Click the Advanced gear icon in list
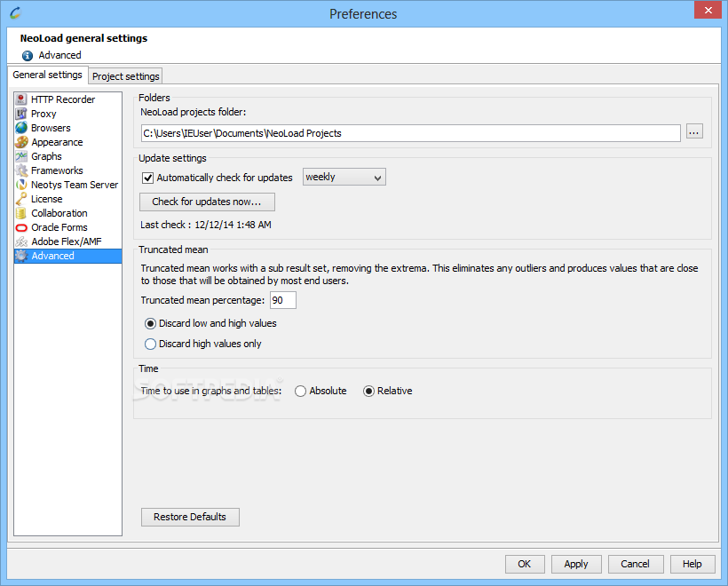 tap(21, 256)
